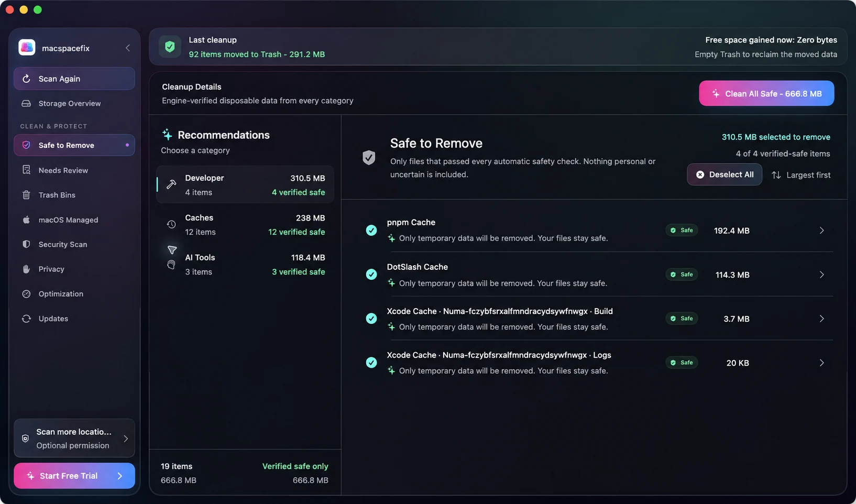Click the Optimization gauge icon
The height and width of the screenshot is (504, 856).
(26, 294)
